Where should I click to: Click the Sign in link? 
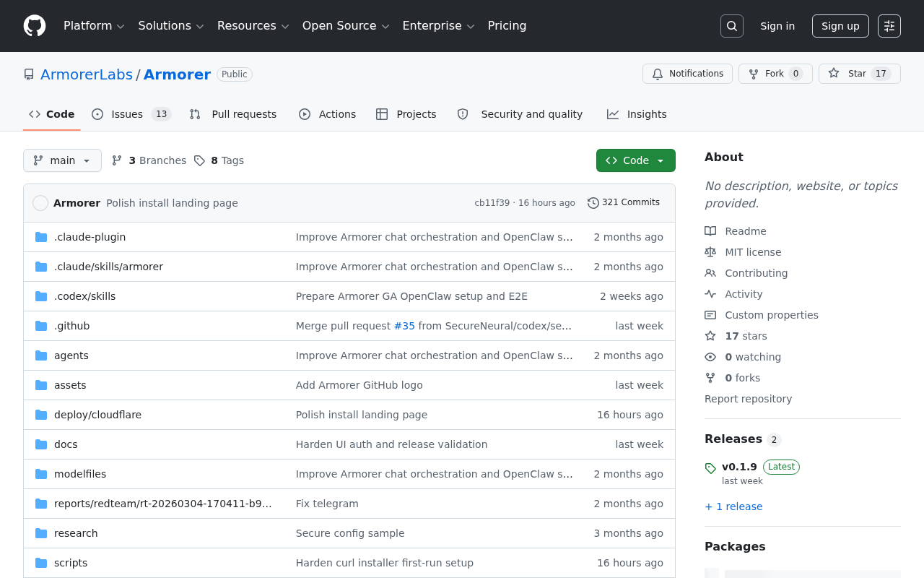tap(777, 26)
